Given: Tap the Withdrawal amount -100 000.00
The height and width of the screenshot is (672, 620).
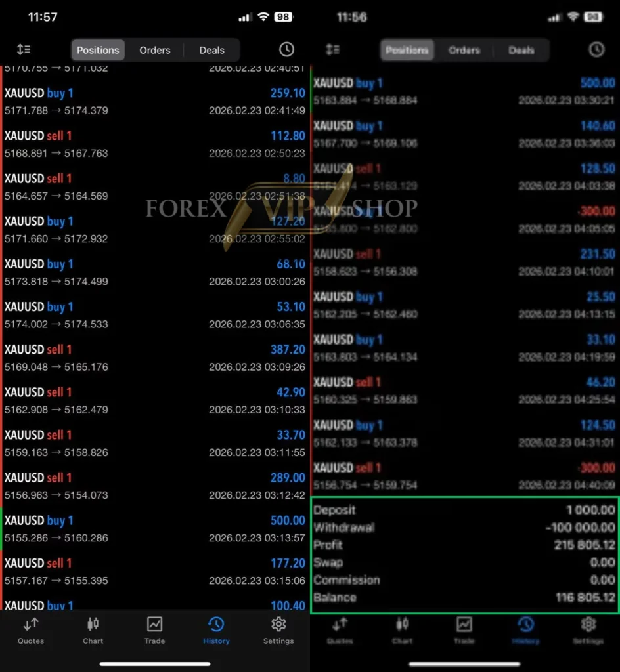Looking at the screenshot, I should pos(581,527).
